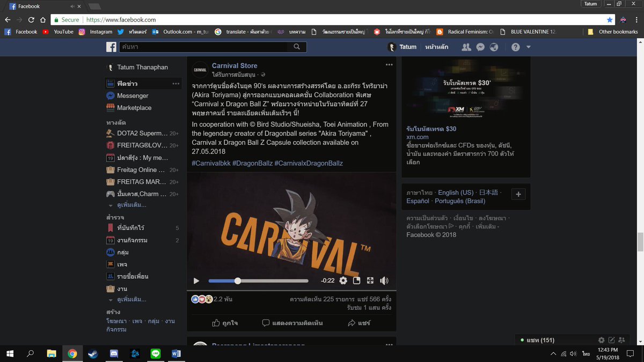Open the Notifications globe icon

point(494,47)
